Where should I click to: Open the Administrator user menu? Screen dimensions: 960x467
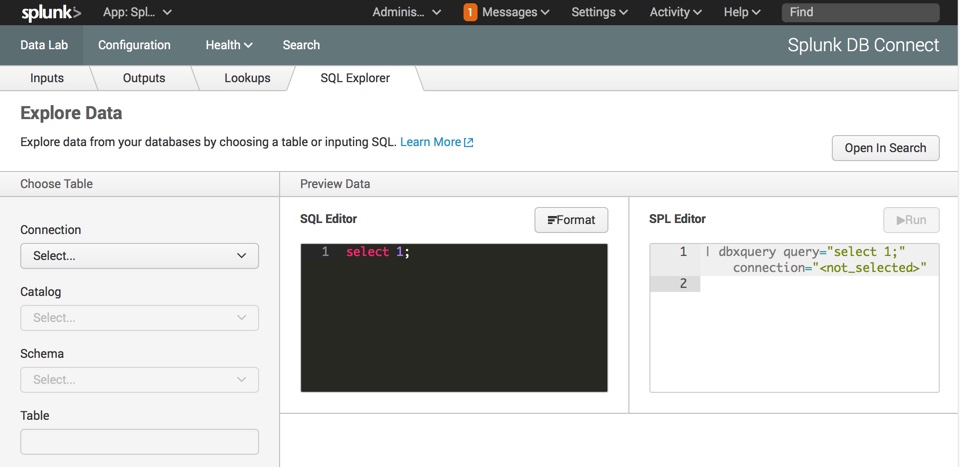point(407,12)
